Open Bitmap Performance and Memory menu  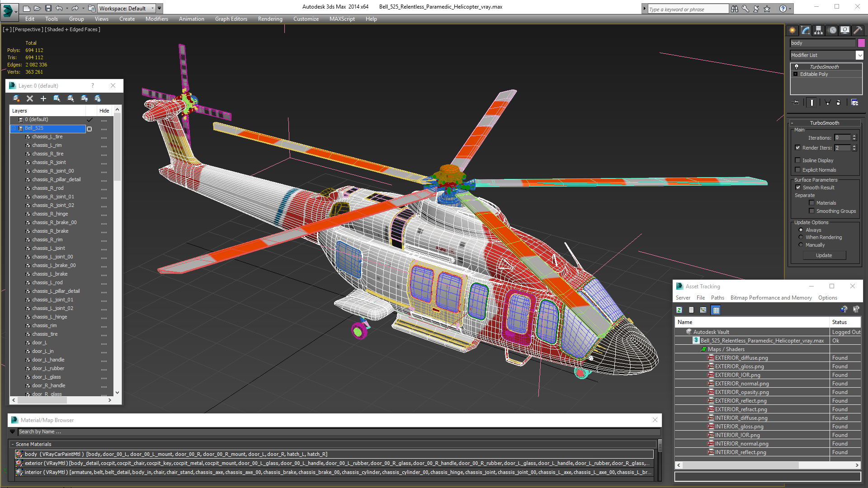pos(771,298)
